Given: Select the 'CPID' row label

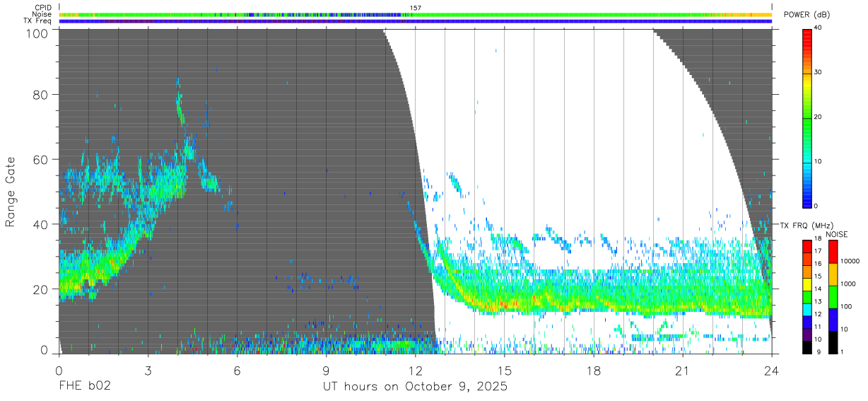Looking at the screenshot, I should pyautogui.click(x=42, y=8).
